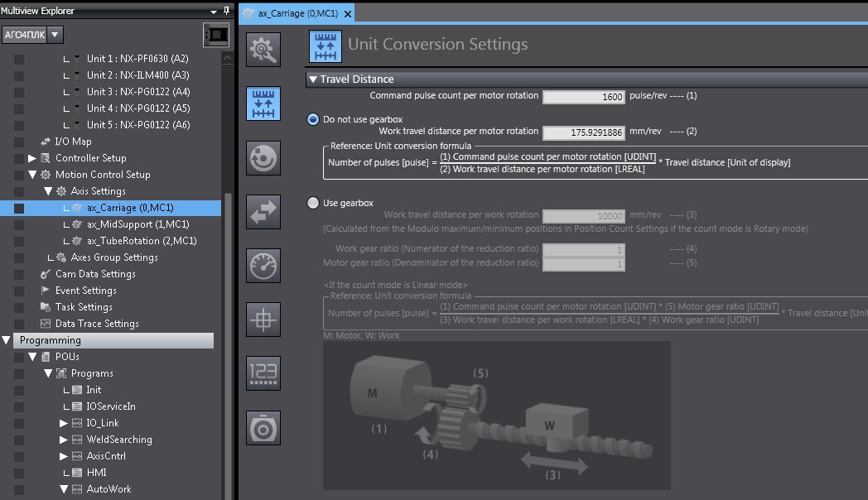The height and width of the screenshot is (500, 868).
Task: Open Axis Basic Settings gear-and-wrench icon
Action: coord(263,49)
